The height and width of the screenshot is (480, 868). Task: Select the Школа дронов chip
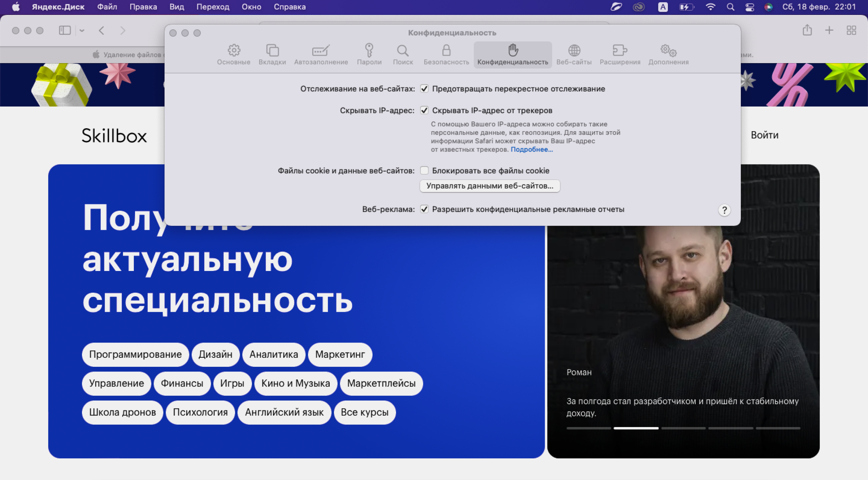(x=122, y=412)
